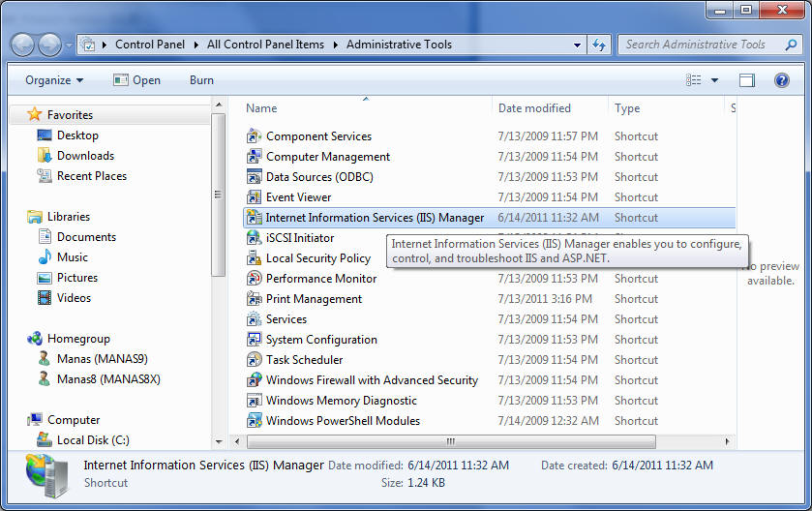812x511 pixels.
Task: Click the '7/14/2009 12:32 AM' date cell
Action: (x=549, y=420)
